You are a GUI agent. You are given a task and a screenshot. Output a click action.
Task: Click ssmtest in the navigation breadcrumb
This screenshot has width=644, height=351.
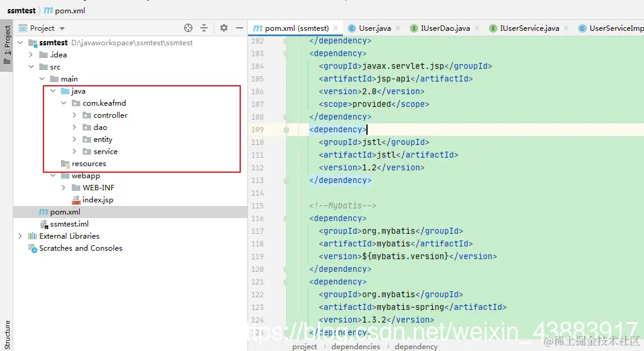point(21,11)
